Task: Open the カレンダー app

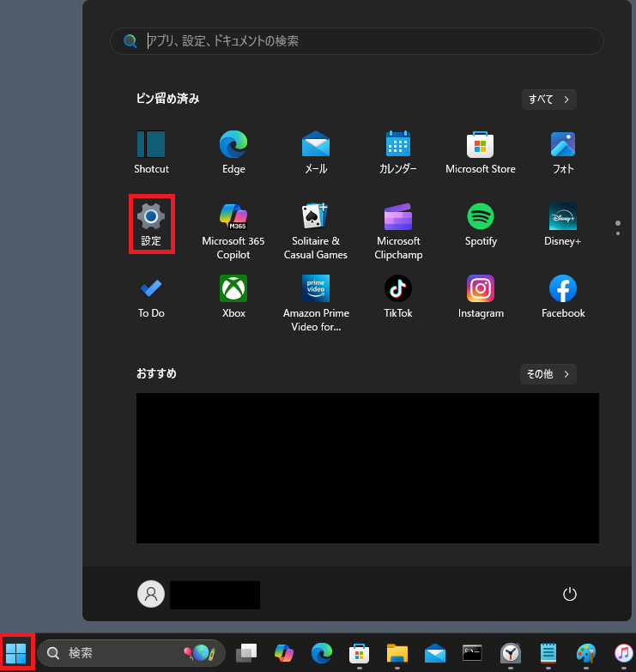Action: (398, 152)
